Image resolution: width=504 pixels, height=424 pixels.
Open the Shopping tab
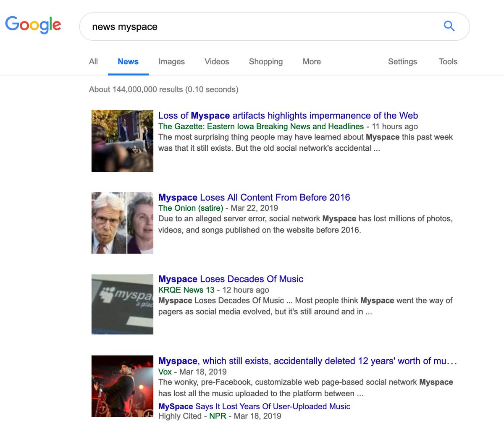pyautogui.click(x=266, y=62)
